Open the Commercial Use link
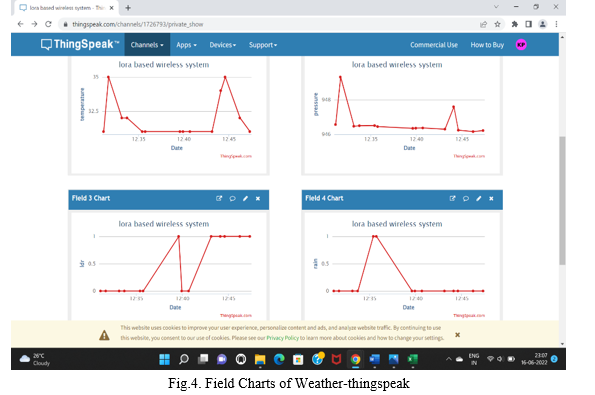Viewport: 595px width, 395px height. click(x=434, y=45)
